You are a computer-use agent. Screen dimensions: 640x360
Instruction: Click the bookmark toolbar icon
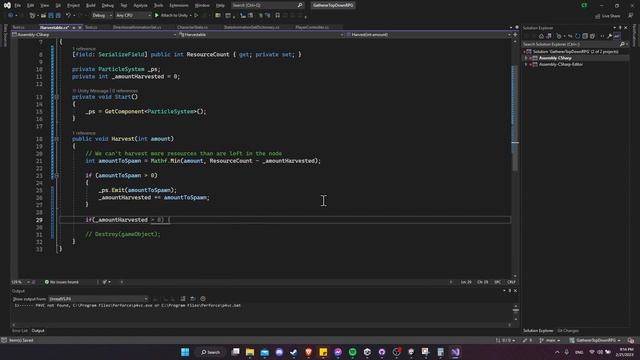point(278,16)
